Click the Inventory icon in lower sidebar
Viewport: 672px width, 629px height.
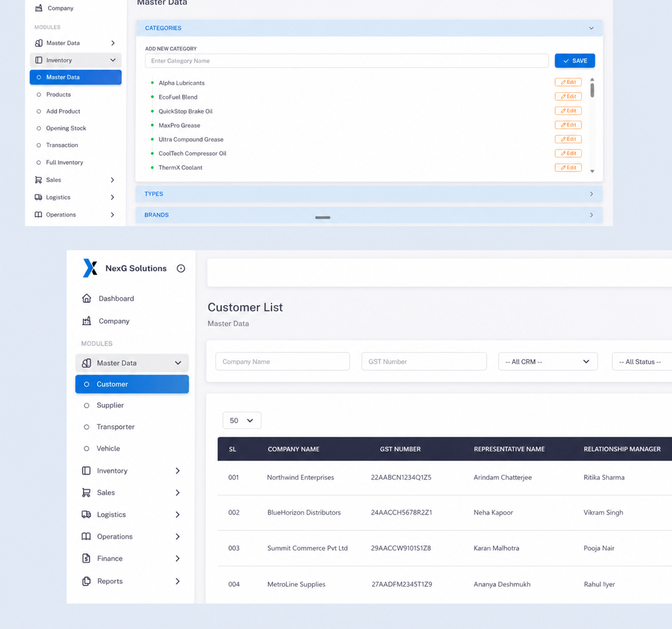tap(86, 471)
